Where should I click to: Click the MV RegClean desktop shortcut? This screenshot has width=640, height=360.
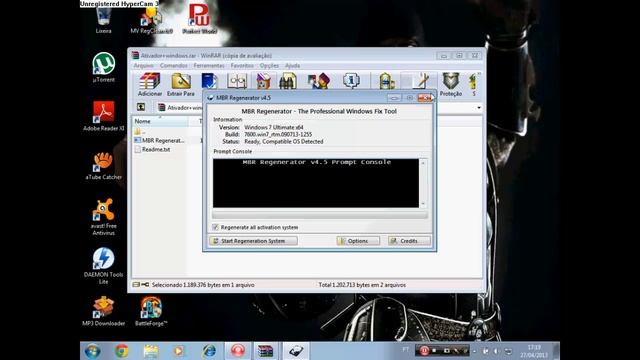pos(151,20)
